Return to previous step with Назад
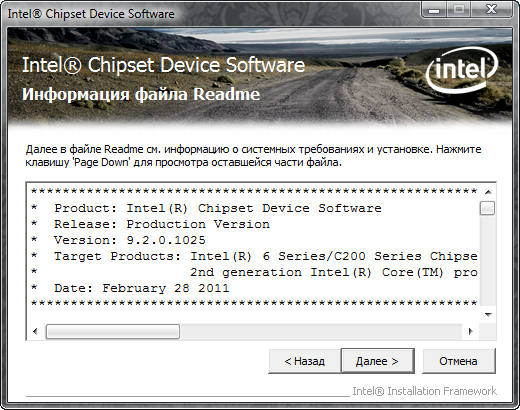The width and height of the screenshot is (520, 410). (x=304, y=361)
